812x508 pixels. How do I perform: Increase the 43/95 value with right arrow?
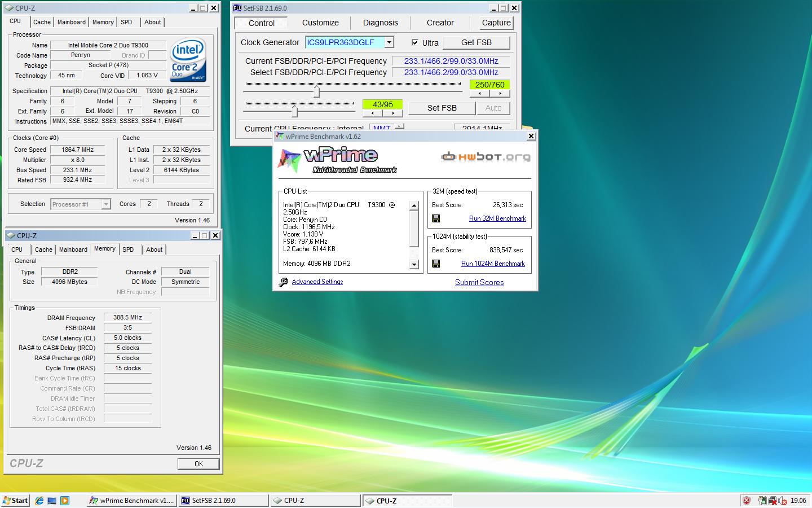coord(392,113)
